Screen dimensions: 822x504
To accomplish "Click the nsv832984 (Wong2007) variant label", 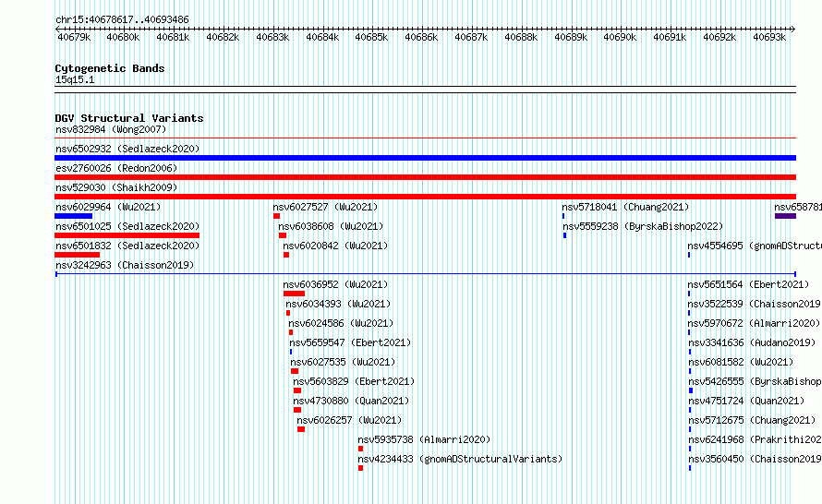I will (111, 129).
